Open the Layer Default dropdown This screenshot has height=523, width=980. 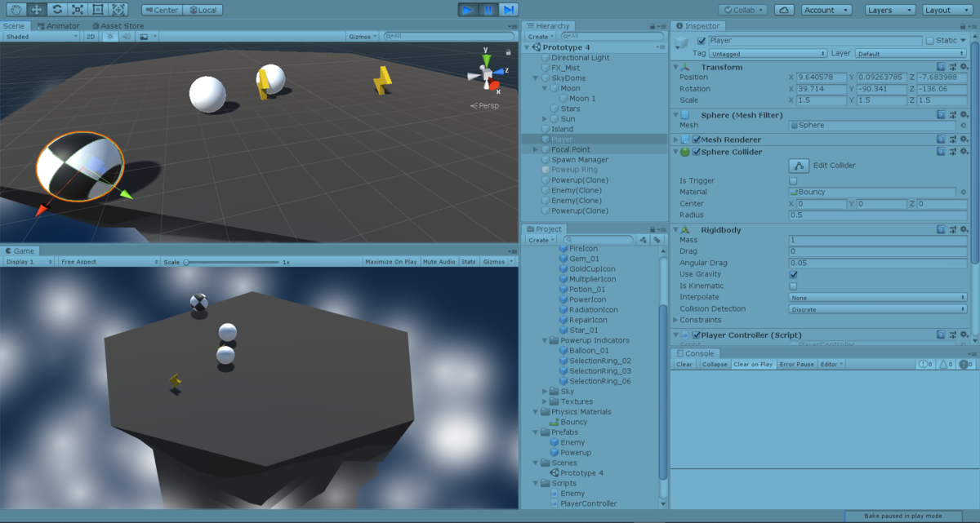(x=911, y=54)
